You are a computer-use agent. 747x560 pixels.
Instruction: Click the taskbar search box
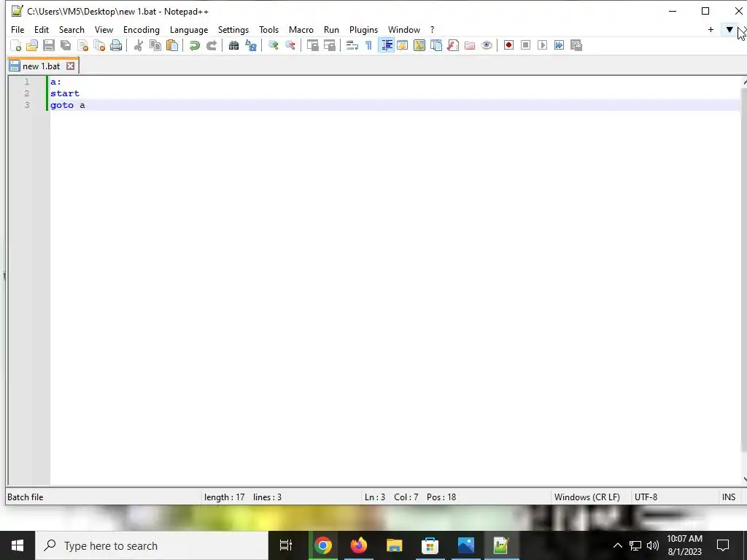point(152,545)
